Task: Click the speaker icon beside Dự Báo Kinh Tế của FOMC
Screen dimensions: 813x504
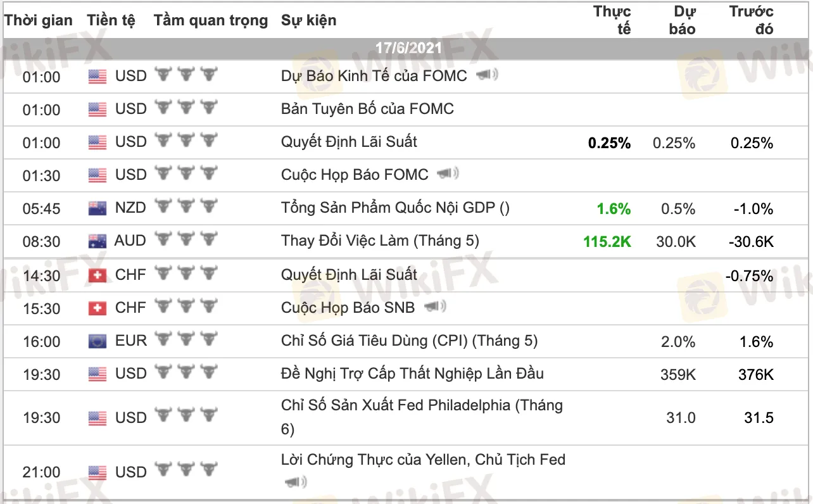Action: click(x=487, y=75)
